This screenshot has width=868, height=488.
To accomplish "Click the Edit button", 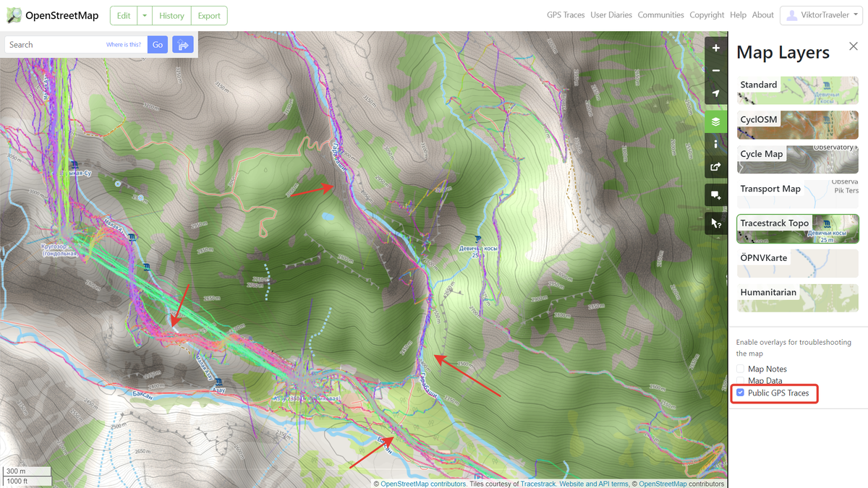I will point(124,15).
